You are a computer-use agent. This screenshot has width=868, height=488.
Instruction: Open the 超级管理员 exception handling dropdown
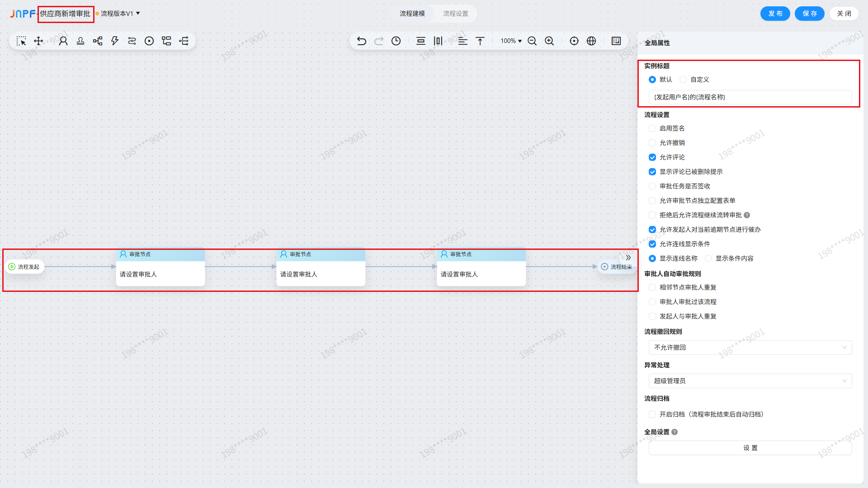point(750,381)
